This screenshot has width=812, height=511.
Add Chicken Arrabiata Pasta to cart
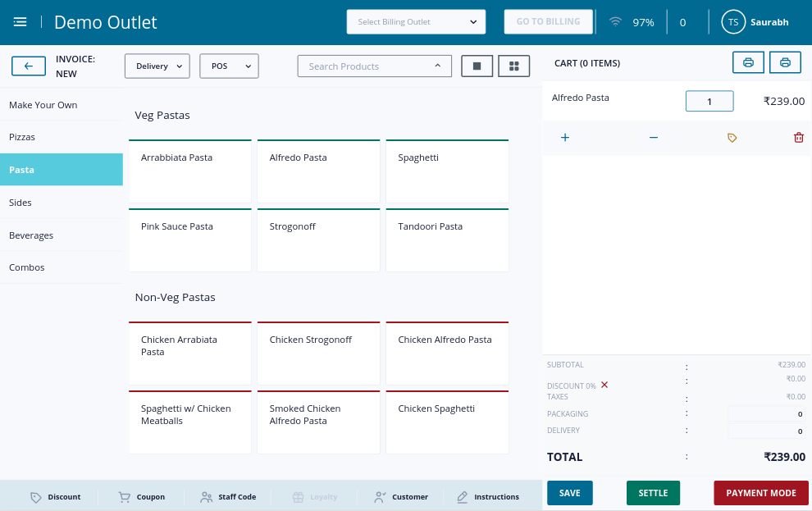tap(190, 354)
